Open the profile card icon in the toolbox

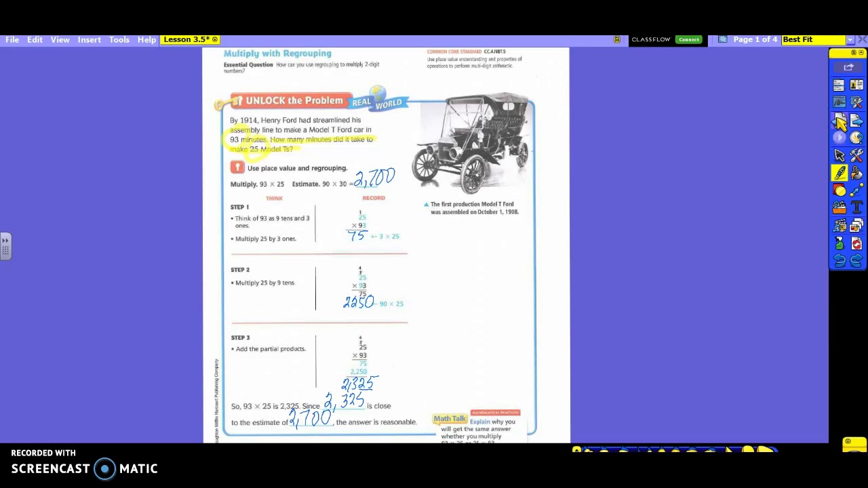[x=856, y=85]
